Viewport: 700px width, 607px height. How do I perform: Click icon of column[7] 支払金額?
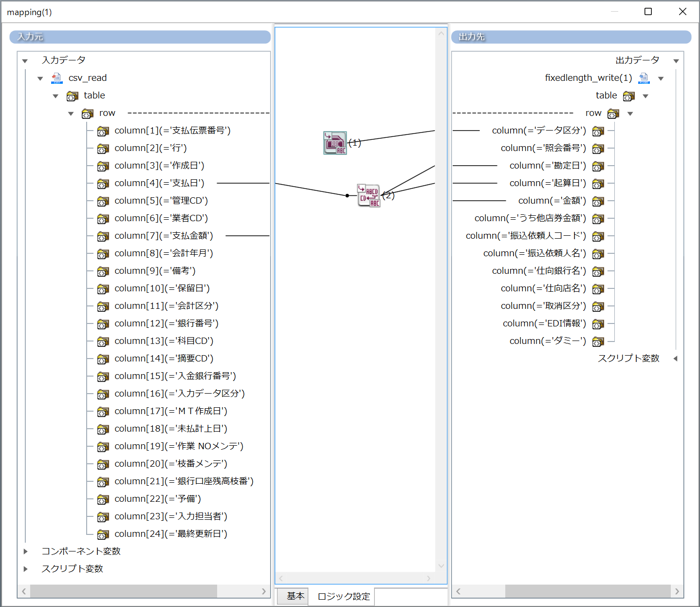(x=103, y=236)
